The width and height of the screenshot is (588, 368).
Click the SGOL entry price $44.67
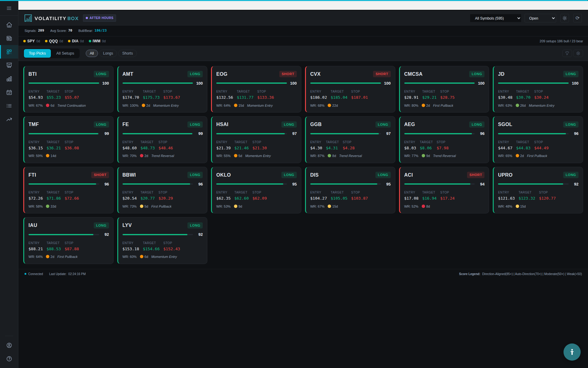[505, 148]
